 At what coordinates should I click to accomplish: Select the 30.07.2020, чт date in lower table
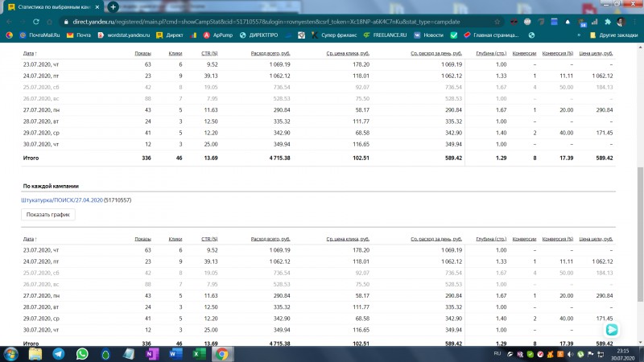pos(41,330)
